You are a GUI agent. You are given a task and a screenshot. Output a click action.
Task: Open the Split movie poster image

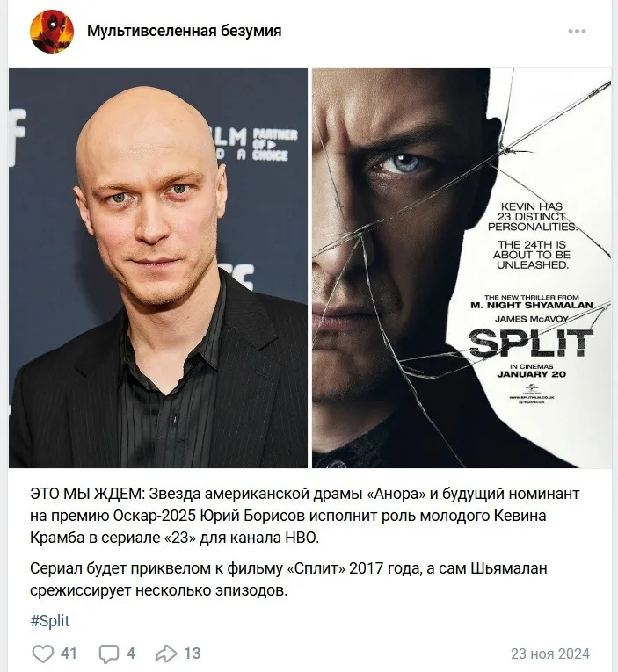click(462, 267)
